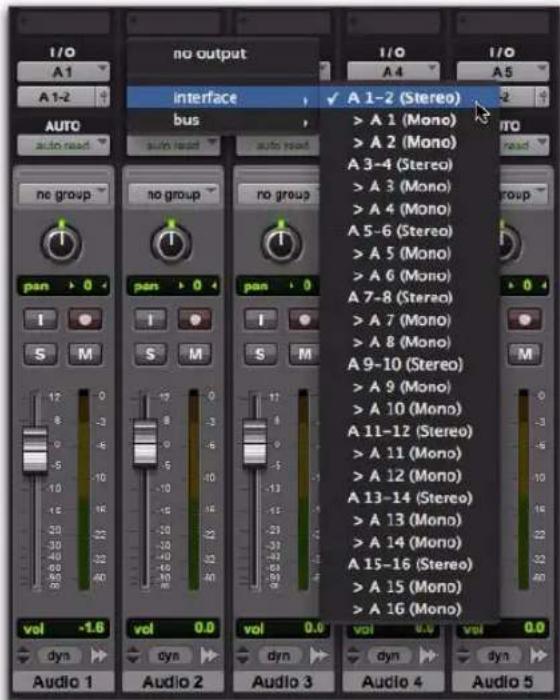Select A 4 (Mono) output
The image size is (560, 700).
pyautogui.click(x=409, y=208)
